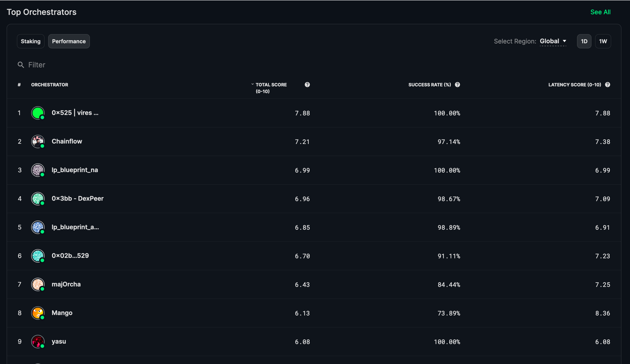Click the 0×525 | vires ... orchestrator icon
Screen dimensions: 630x364
38,113
